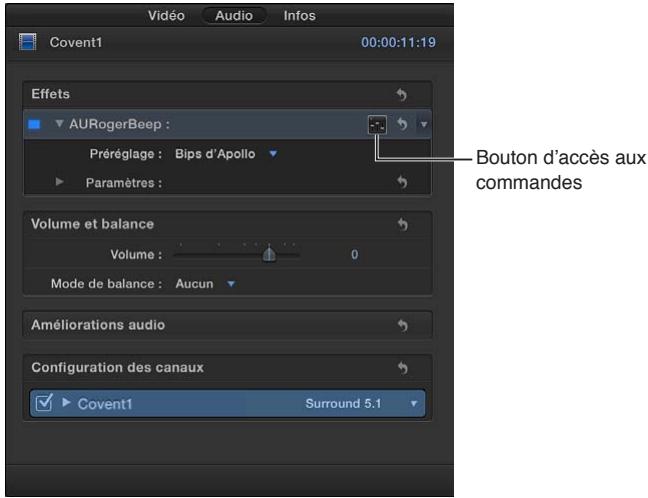Click the Configuration des canaux header
Viewport: 648px width, 498px height.
tap(117, 367)
